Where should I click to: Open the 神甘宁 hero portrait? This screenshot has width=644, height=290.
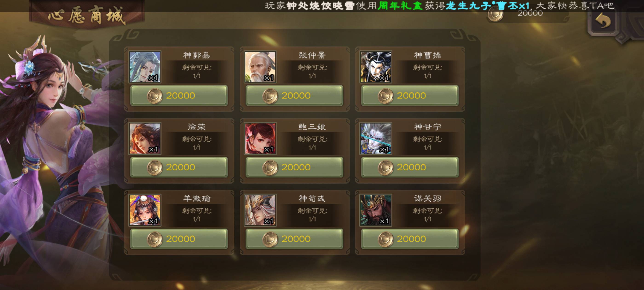[x=376, y=139]
